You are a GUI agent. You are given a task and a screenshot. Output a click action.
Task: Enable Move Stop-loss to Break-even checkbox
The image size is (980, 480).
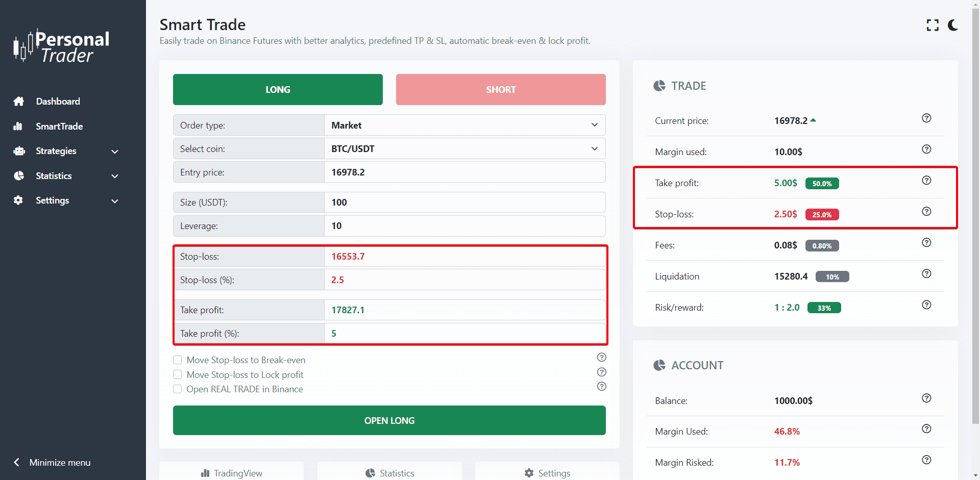(x=178, y=360)
